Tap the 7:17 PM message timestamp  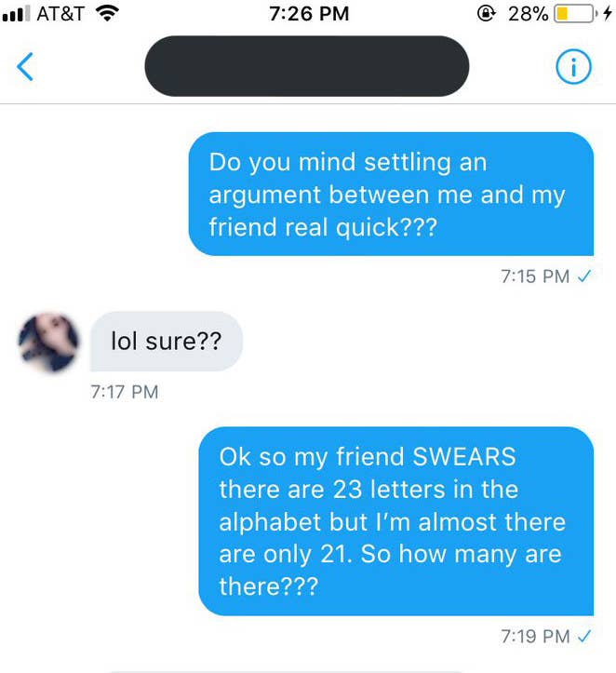pyautogui.click(x=125, y=392)
